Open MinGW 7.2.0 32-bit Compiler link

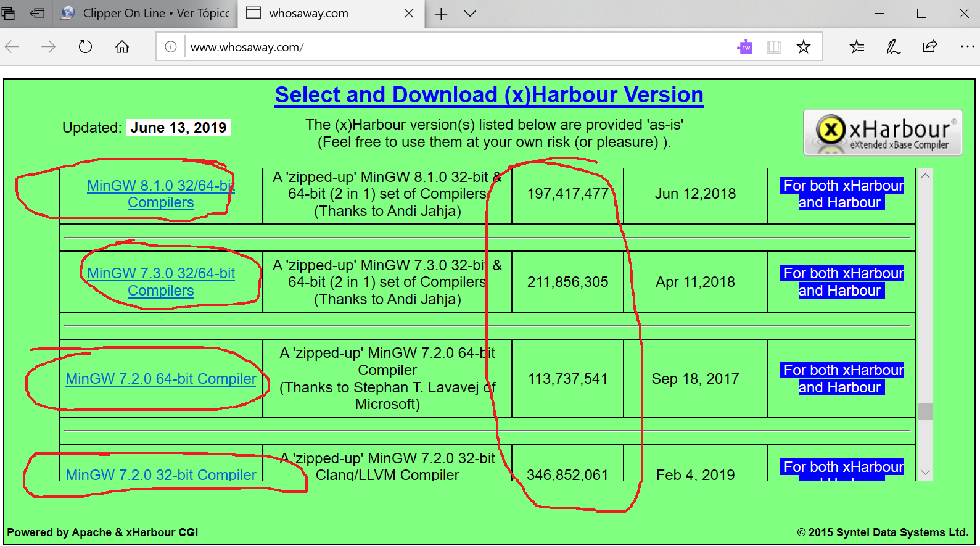(x=161, y=474)
